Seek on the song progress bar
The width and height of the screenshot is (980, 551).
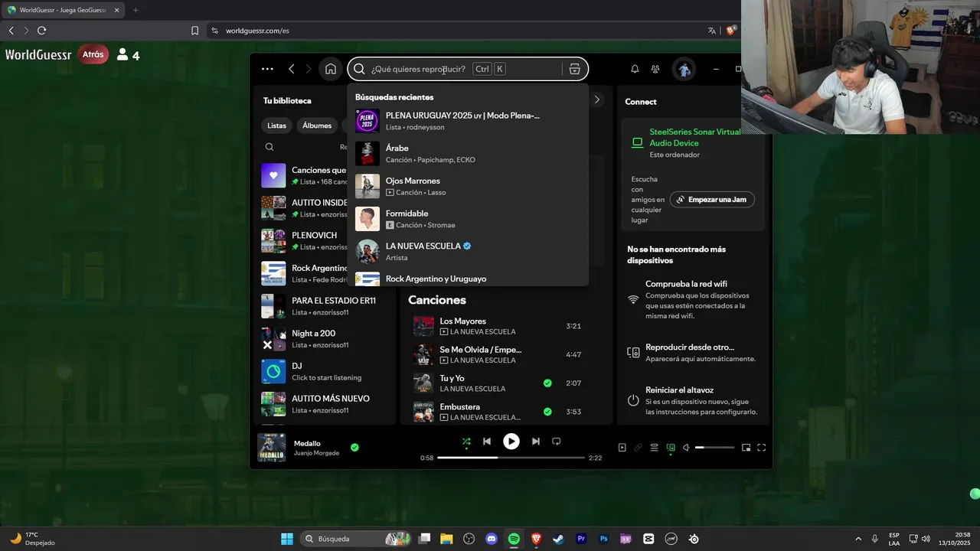click(x=511, y=458)
